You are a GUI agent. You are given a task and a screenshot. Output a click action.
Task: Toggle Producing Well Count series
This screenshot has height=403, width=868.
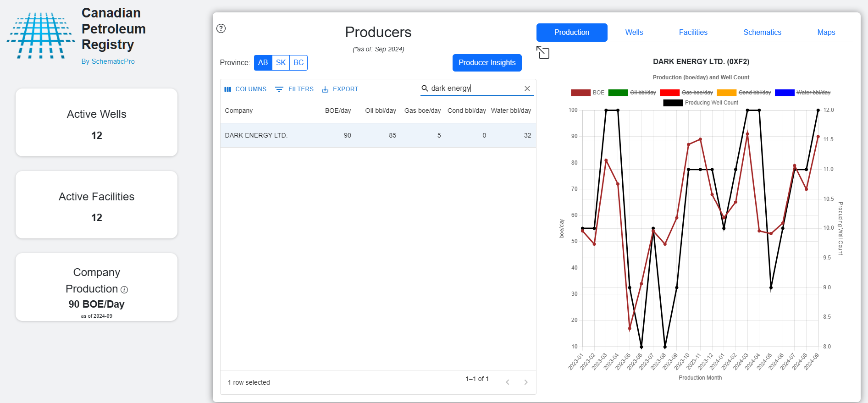click(x=701, y=103)
